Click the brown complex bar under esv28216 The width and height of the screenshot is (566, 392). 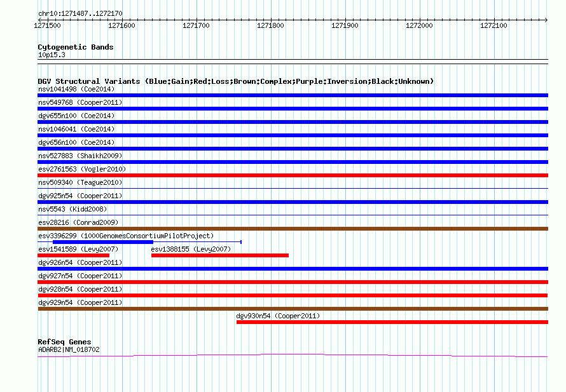293,229
